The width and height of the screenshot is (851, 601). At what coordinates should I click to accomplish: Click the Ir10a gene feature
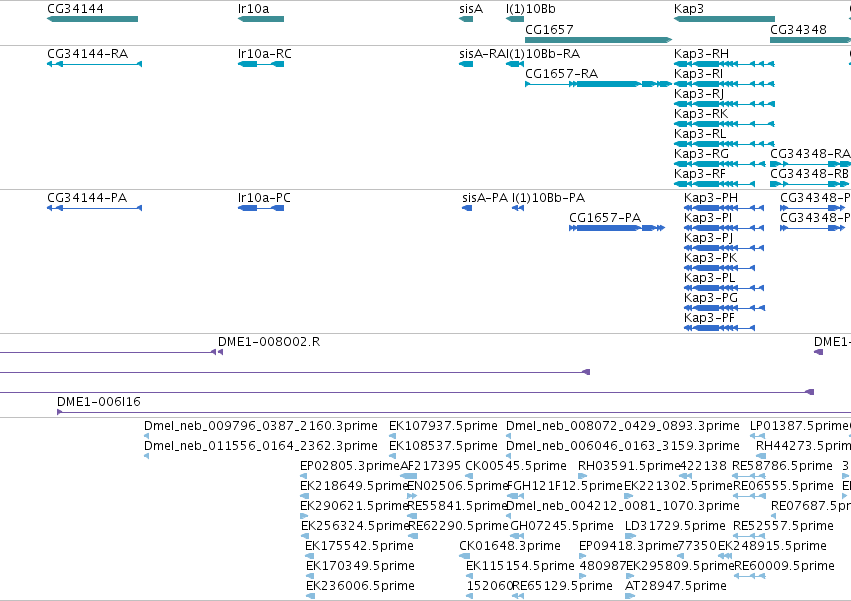pos(261,19)
